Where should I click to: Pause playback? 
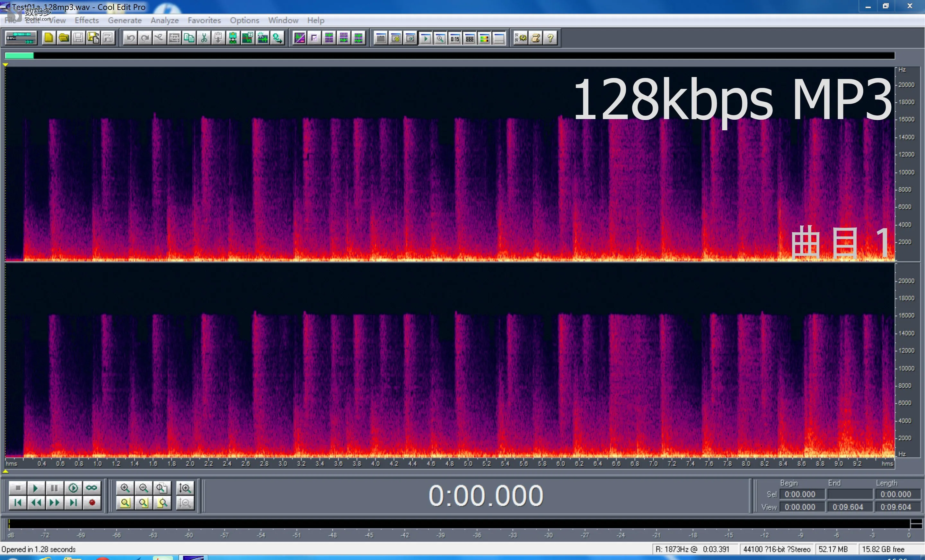tap(54, 487)
